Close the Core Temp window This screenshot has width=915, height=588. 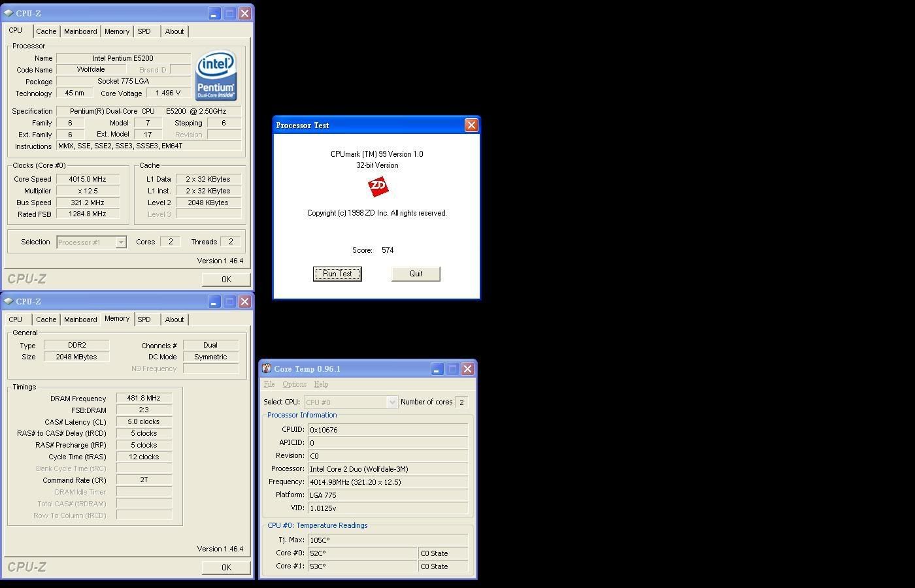pos(467,369)
